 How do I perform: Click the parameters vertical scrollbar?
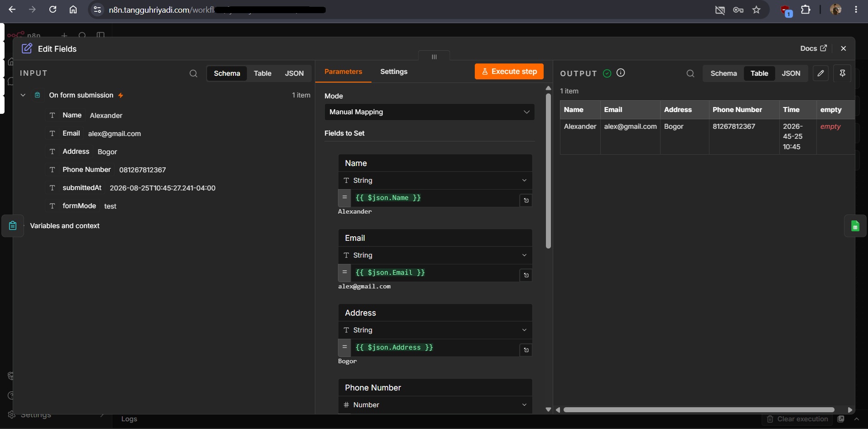[x=548, y=171]
